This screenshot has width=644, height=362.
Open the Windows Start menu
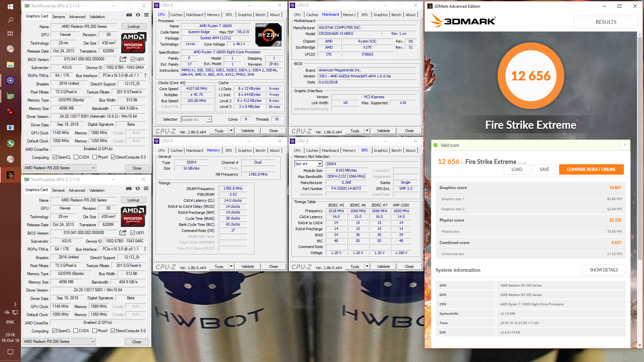[10, 6]
